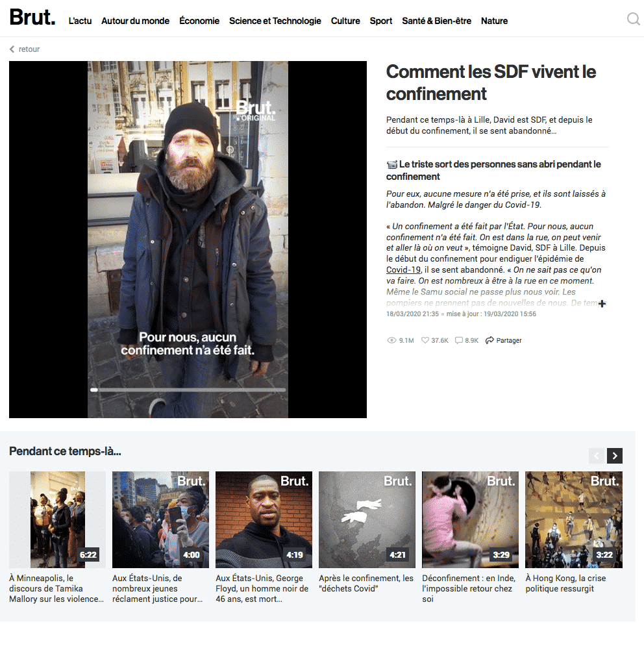Open the Science et Technologie section
Screen dimensions: 644x648
coord(275,21)
